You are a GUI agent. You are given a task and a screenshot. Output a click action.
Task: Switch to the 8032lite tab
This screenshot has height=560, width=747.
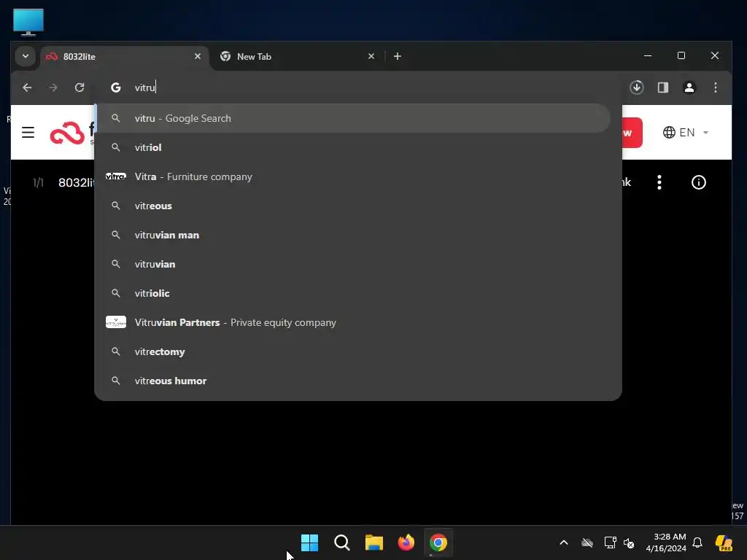pyautogui.click(x=124, y=57)
